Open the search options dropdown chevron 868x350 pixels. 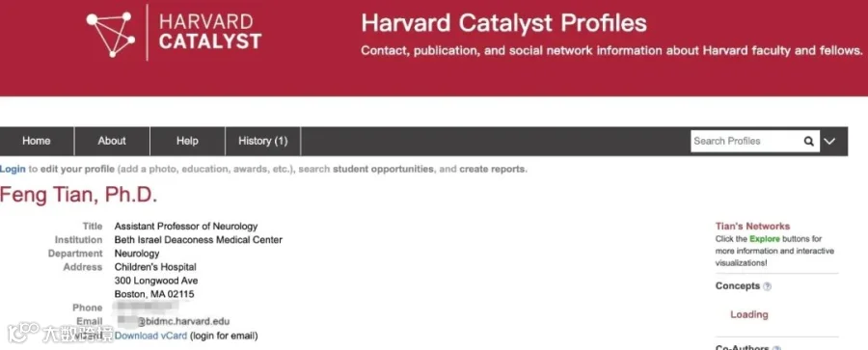(x=828, y=141)
